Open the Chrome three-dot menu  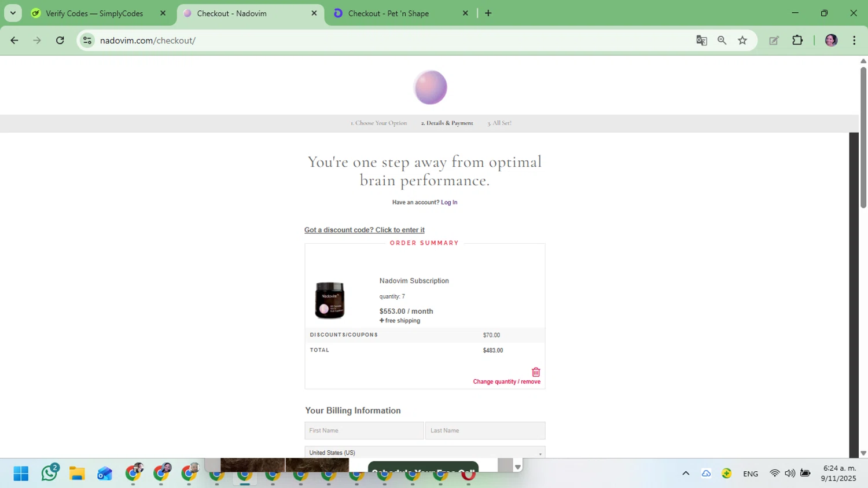pyautogui.click(x=854, y=41)
